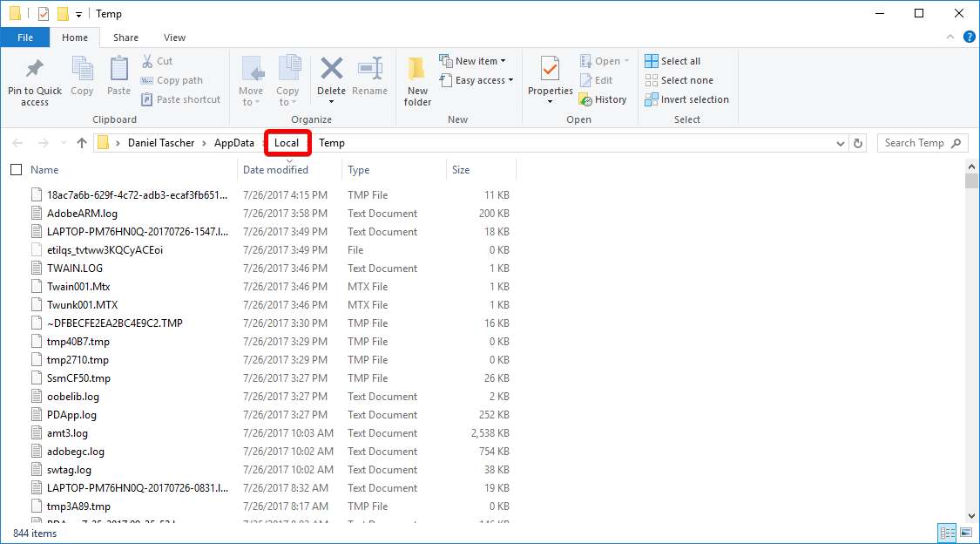Click the Copy icon in Clipboard group

(x=82, y=68)
